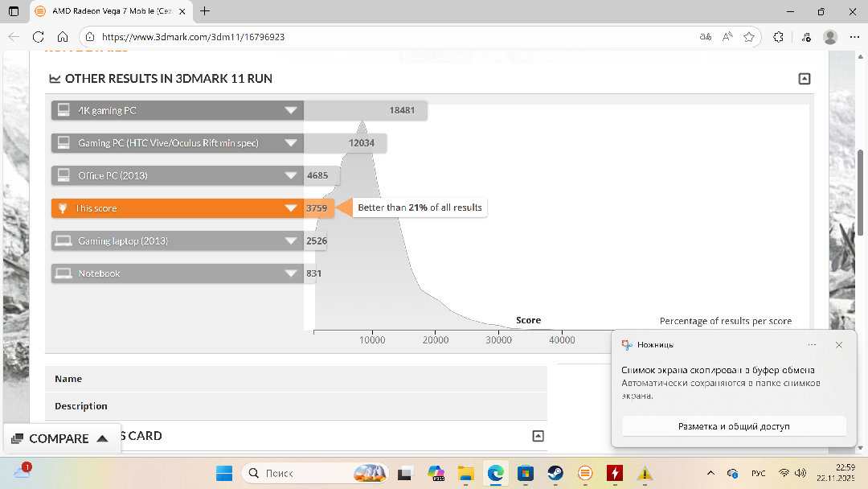Click the 18481 score value
868x489 pixels.
(402, 110)
